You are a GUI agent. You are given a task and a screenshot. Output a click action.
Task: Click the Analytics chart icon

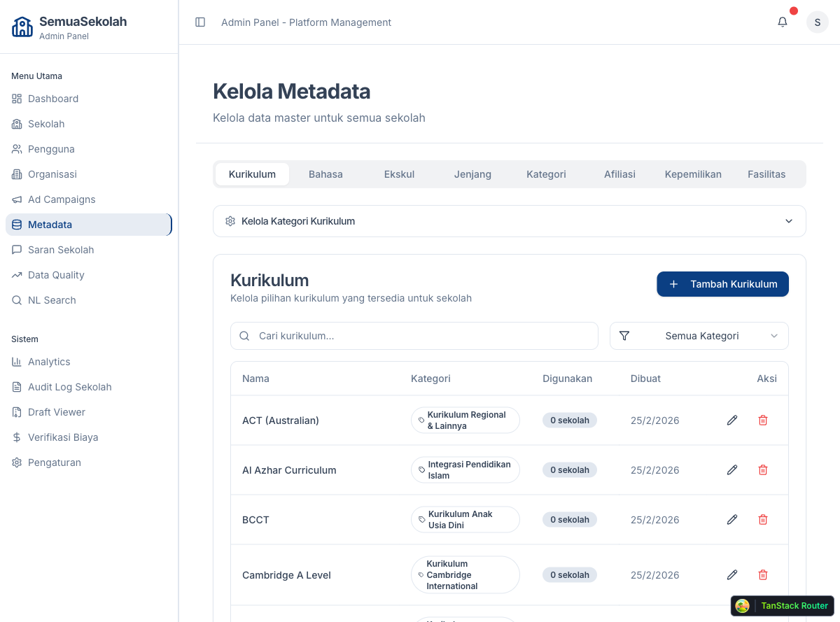click(x=16, y=362)
